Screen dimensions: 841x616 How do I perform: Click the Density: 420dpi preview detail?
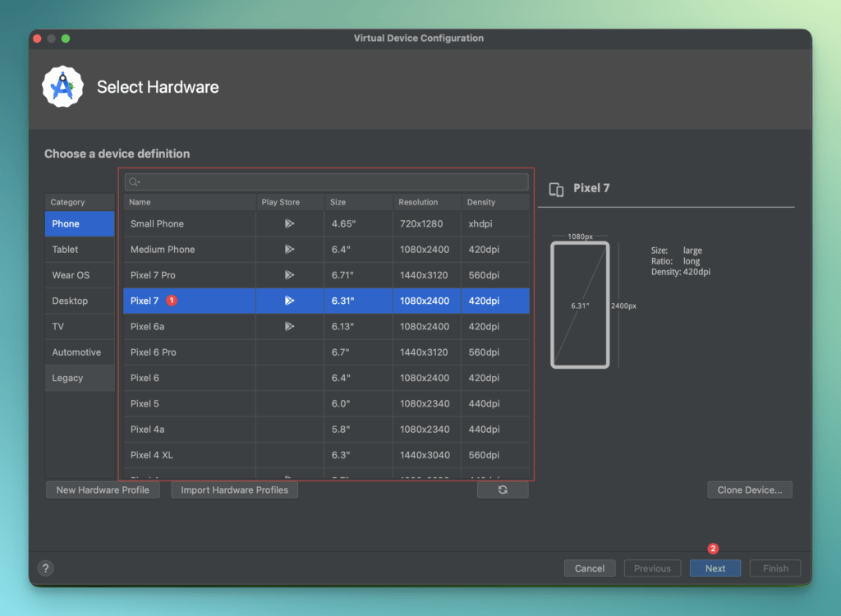[681, 272]
